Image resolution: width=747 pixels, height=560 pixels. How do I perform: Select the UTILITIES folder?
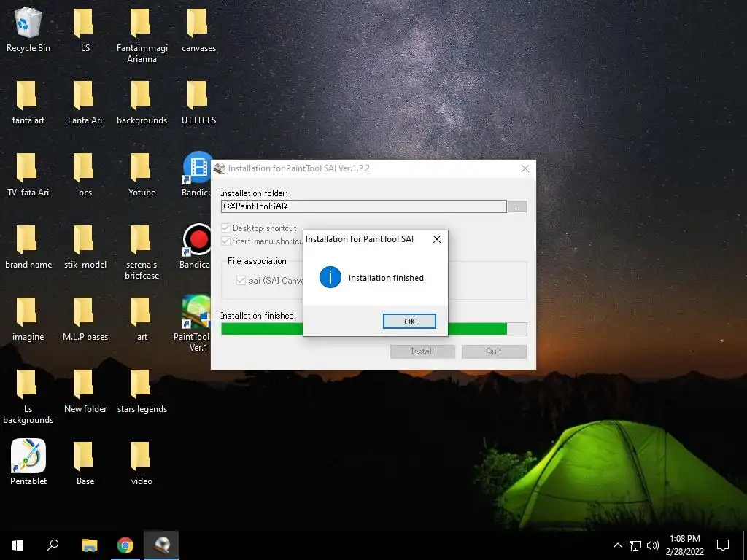(x=198, y=102)
